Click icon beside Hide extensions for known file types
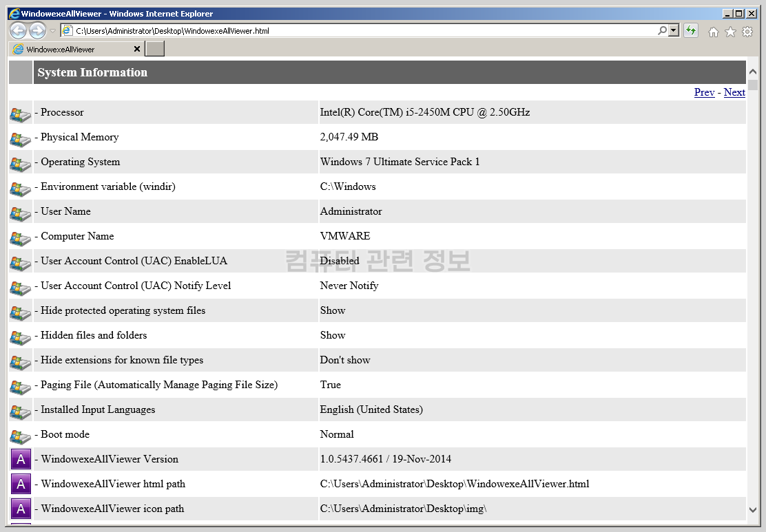This screenshot has width=766, height=532. tap(21, 363)
